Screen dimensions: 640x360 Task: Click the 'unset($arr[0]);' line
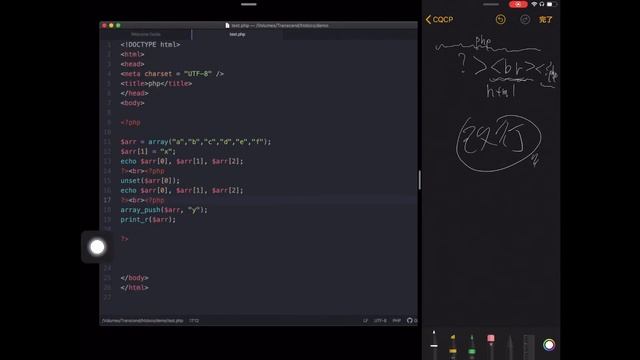tap(150, 180)
